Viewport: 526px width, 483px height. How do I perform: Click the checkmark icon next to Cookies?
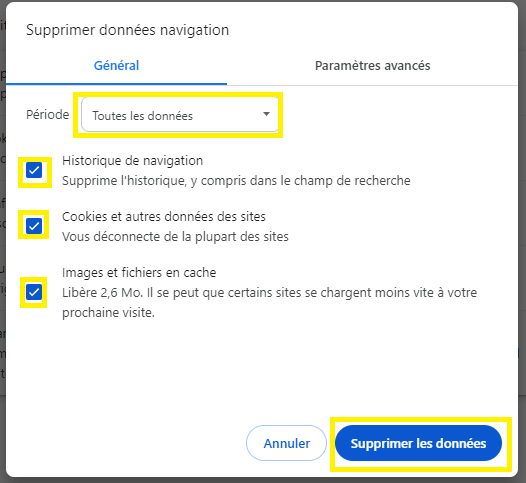click(34, 226)
